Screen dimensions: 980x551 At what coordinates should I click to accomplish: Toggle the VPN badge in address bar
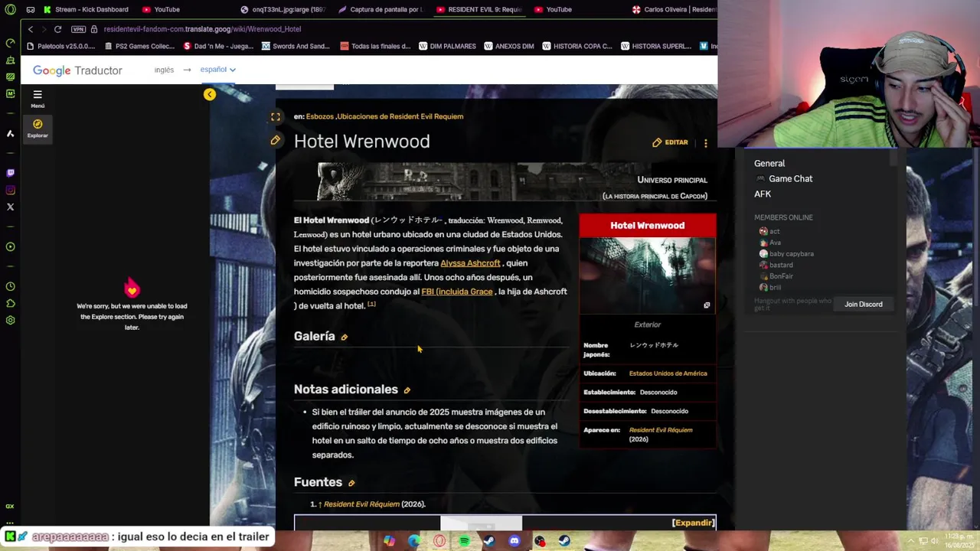[x=78, y=29]
